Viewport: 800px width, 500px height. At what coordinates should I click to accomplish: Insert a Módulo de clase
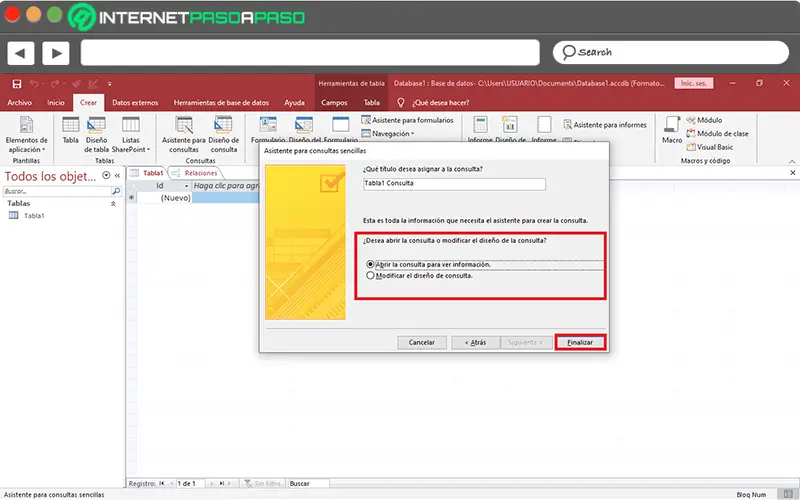(717, 134)
